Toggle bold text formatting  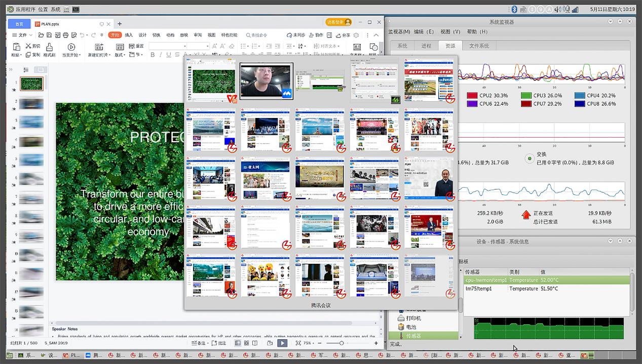(x=153, y=55)
